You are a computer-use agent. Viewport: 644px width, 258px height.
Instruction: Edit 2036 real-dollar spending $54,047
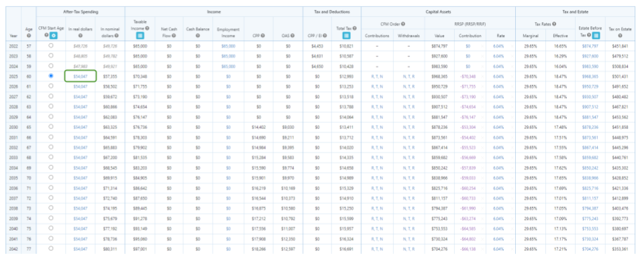click(80, 188)
